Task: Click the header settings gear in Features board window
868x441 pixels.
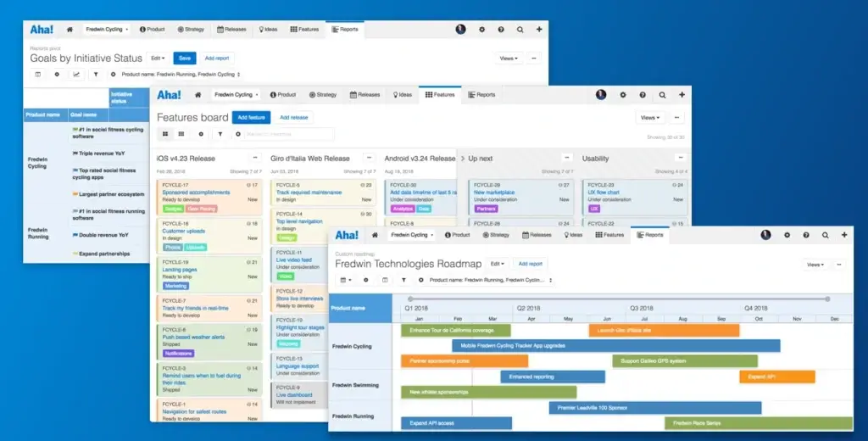Action: pos(623,95)
